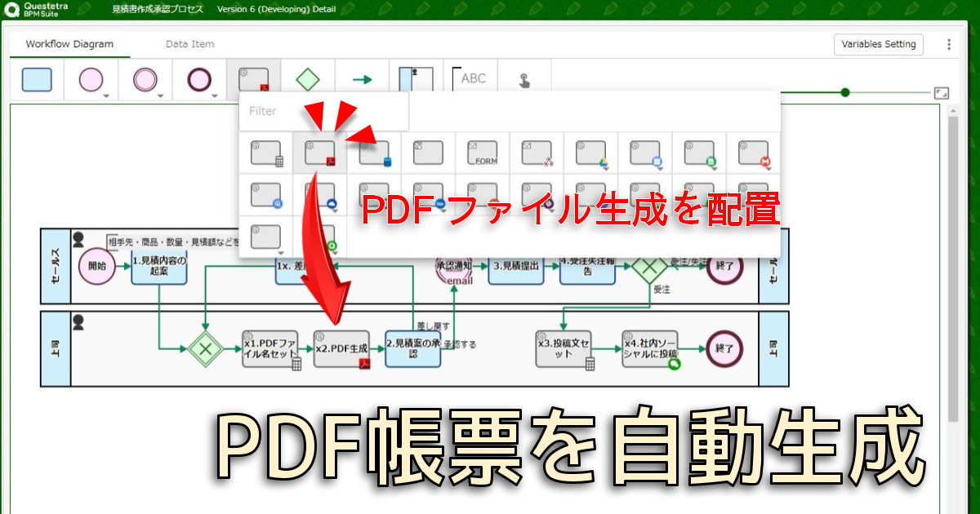Toggle fullscreen diagram view icon
980x514 pixels.
coord(942,93)
